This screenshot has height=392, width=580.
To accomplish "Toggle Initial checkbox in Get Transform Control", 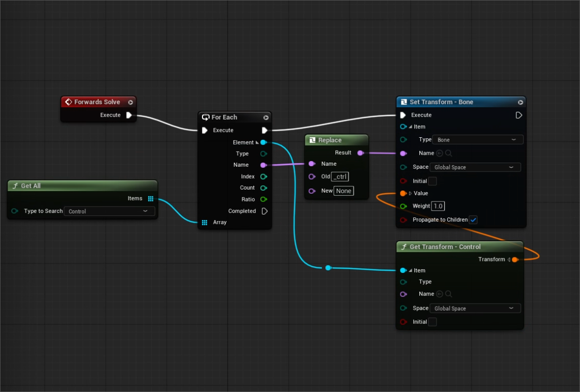I will [432, 322].
